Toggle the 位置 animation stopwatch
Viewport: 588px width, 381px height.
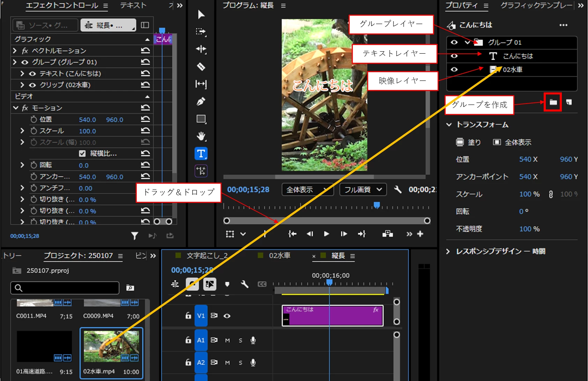[x=34, y=119]
